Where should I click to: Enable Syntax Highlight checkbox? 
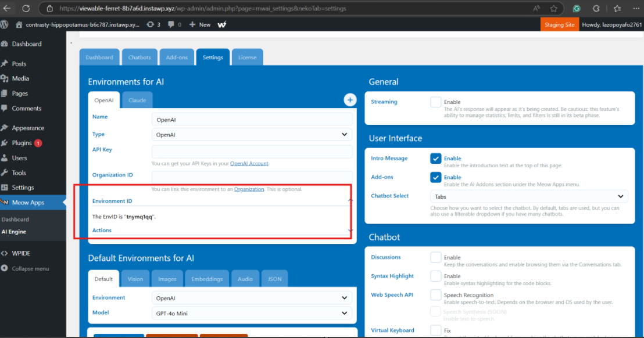click(435, 276)
